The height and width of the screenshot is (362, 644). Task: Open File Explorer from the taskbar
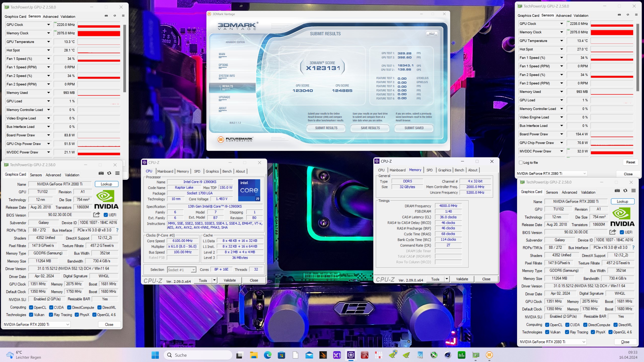254,355
